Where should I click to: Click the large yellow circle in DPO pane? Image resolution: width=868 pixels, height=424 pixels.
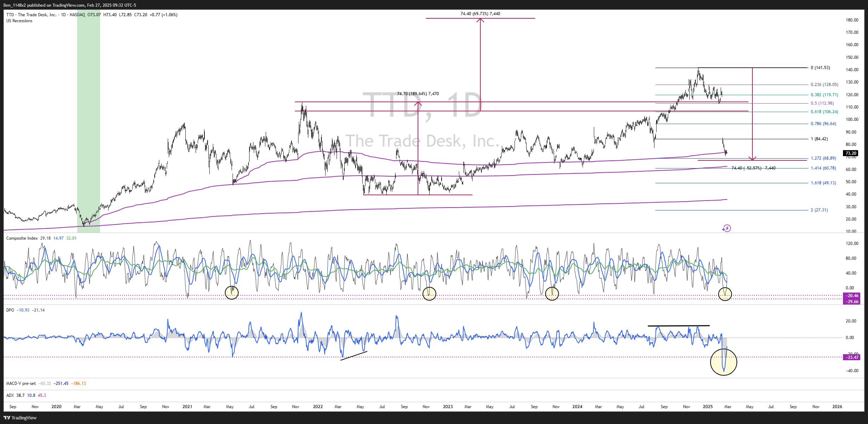click(724, 362)
